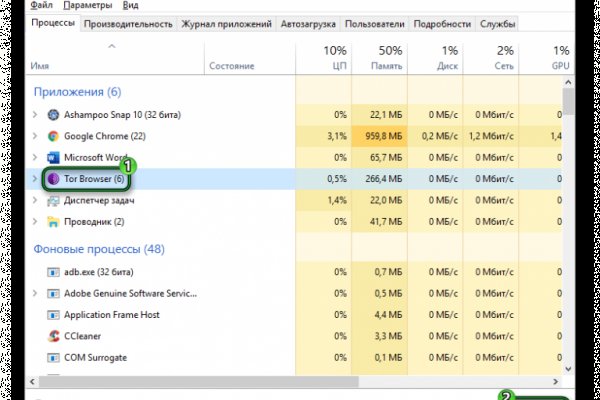The image size is (600, 400).
Task: Click the Диспетчер задач process icon
Action: point(54,200)
